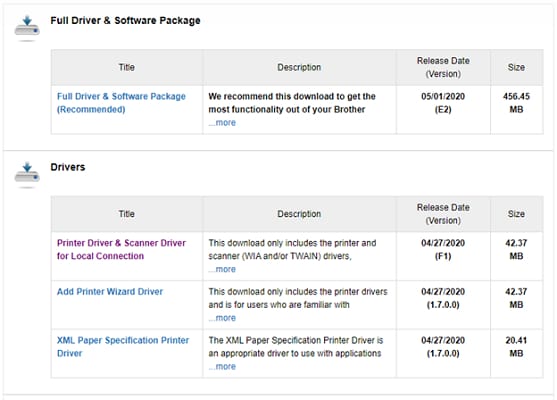Click Size column header in Full Driver table

pos(516,67)
